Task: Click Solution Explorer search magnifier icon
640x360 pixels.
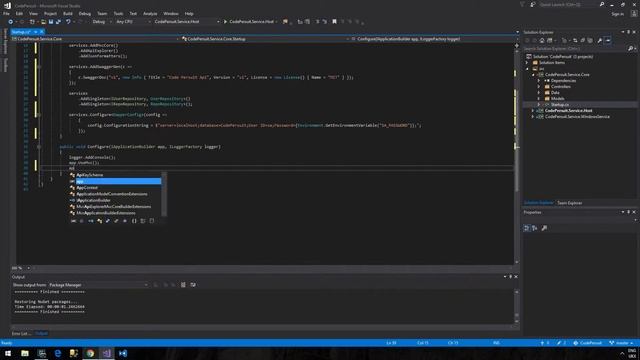Action: coord(630,49)
